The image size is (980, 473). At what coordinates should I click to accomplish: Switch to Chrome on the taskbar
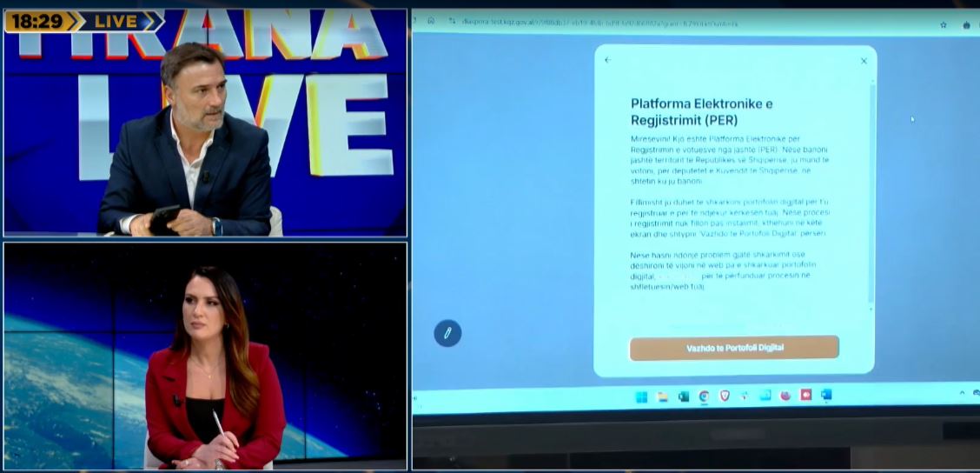click(704, 396)
